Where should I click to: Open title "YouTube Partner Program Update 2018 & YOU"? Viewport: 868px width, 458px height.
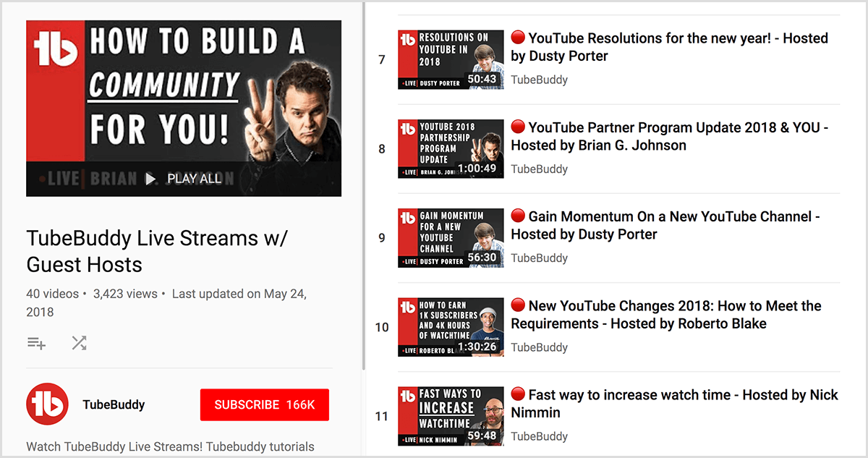(670, 136)
